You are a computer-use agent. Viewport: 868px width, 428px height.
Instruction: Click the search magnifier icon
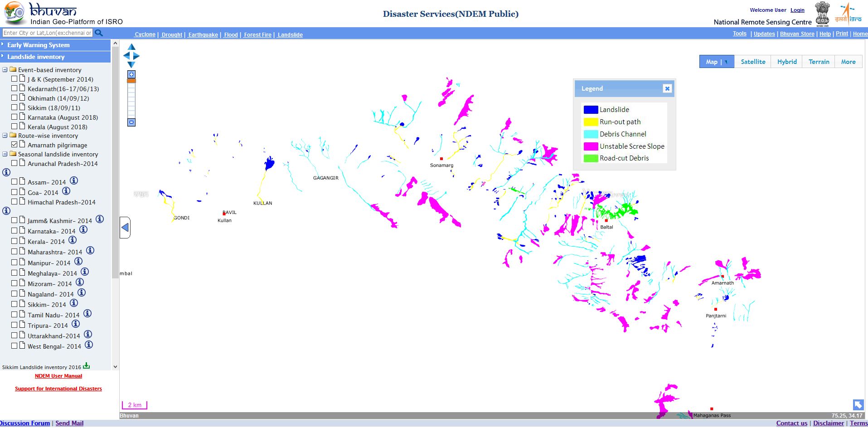coord(99,33)
